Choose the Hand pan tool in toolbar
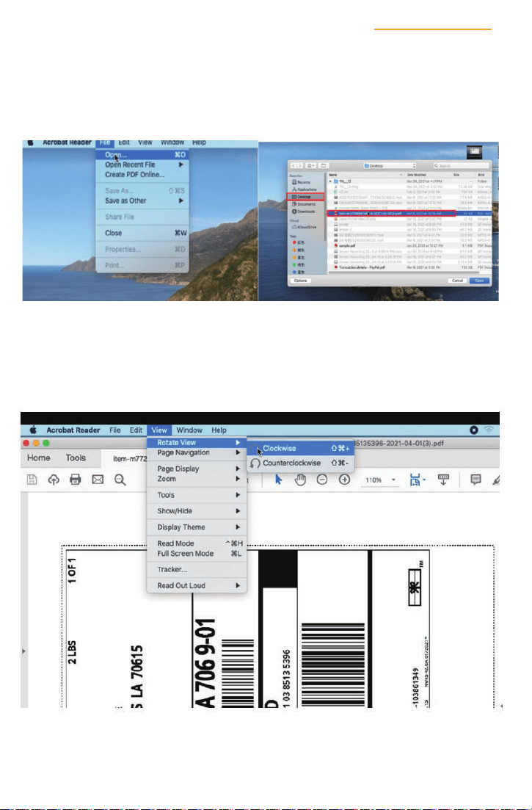This screenshot has width=532, height=810. (x=300, y=480)
